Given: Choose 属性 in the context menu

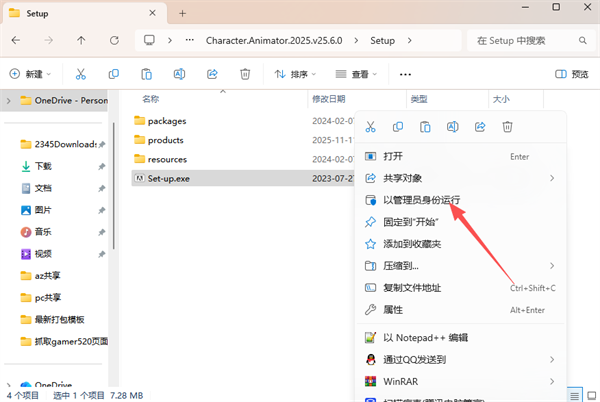Looking at the screenshot, I should [393, 309].
